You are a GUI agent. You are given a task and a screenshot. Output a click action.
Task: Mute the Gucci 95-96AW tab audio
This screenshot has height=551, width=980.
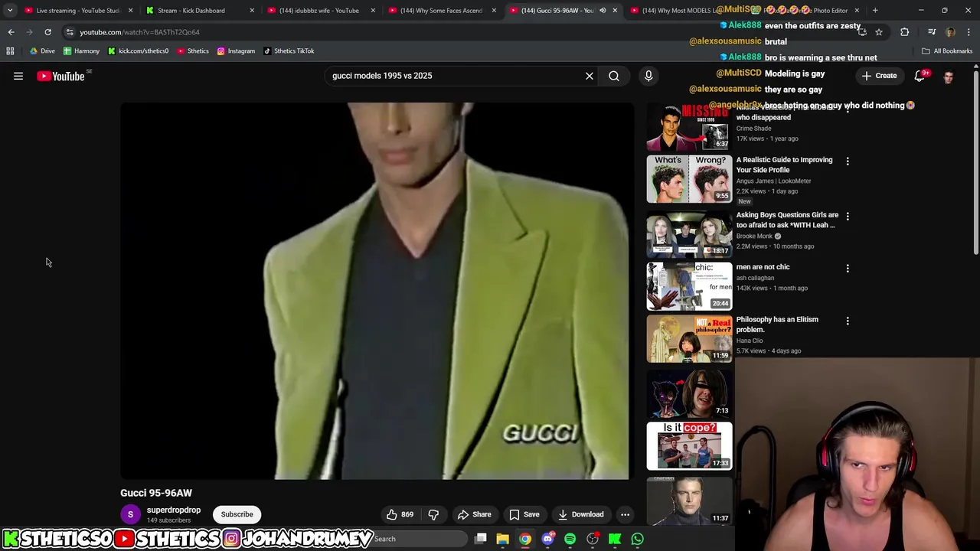click(603, 11)
